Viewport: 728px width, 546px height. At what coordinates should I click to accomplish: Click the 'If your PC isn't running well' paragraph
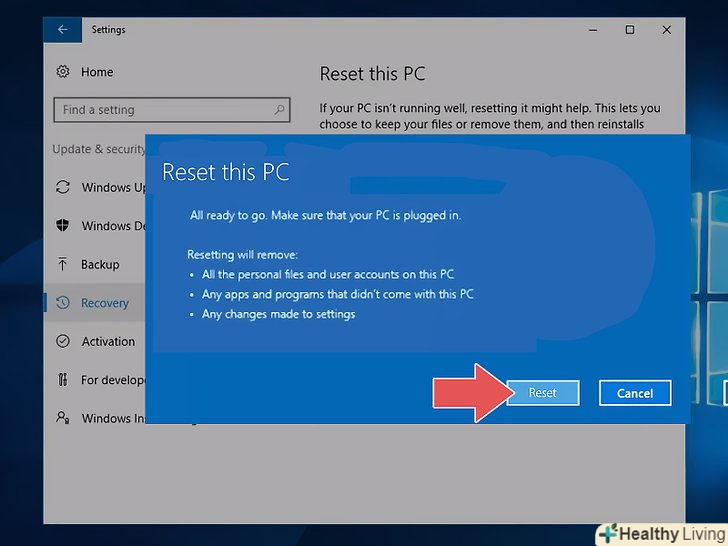(490, 116)
